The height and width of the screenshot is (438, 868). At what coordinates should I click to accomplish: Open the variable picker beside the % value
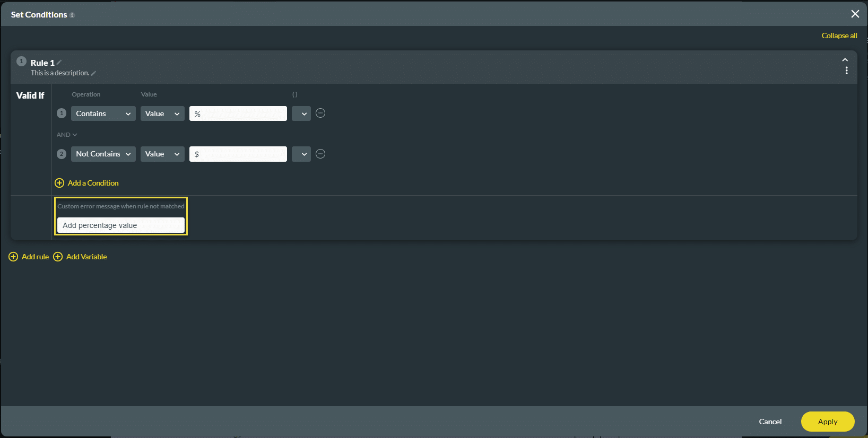pyautogui.click(x=301, y=113)
